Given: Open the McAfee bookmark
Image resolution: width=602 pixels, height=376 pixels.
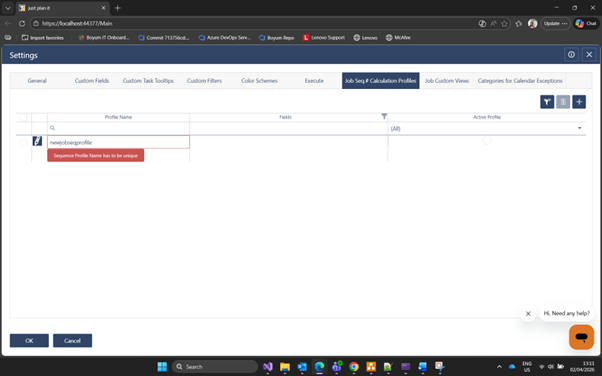Looking at the screenshot, I should point(398,38).
